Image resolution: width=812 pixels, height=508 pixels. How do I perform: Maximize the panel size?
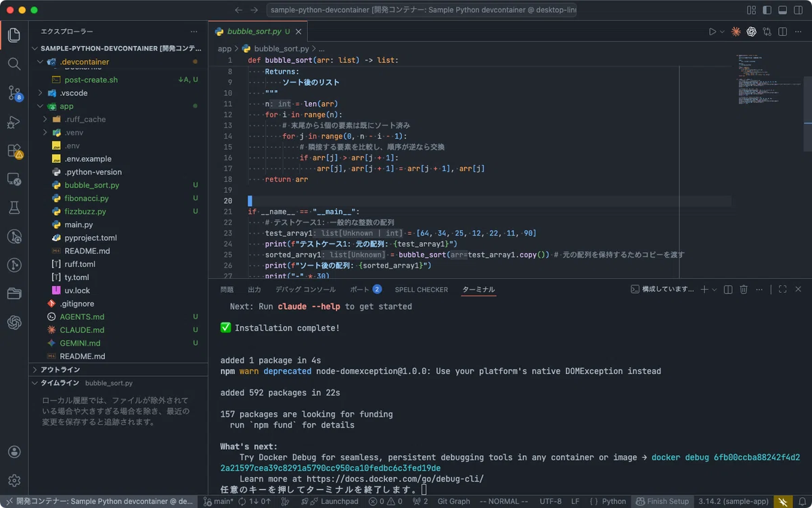[x=782, y=290]
